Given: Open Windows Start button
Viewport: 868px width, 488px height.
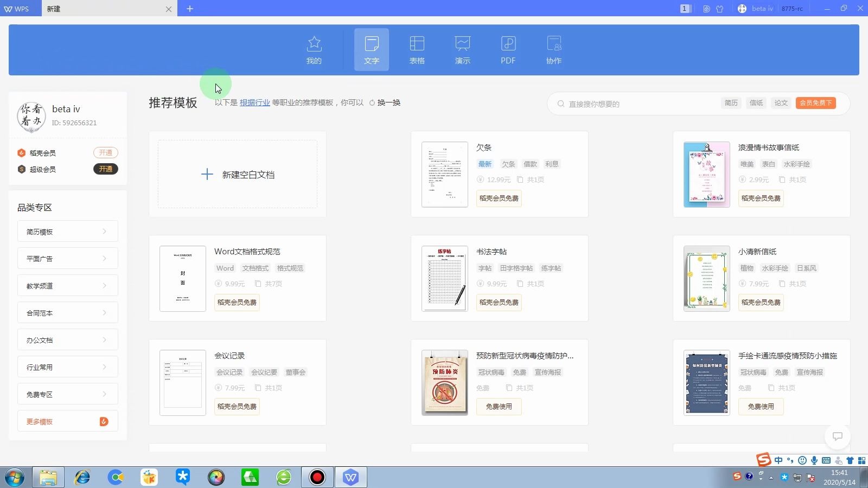Looking at the screenshot, I should click(15, 478).
